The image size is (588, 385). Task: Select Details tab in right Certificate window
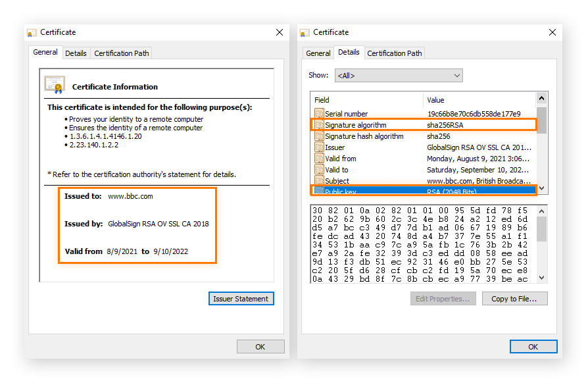pos(349,52)
